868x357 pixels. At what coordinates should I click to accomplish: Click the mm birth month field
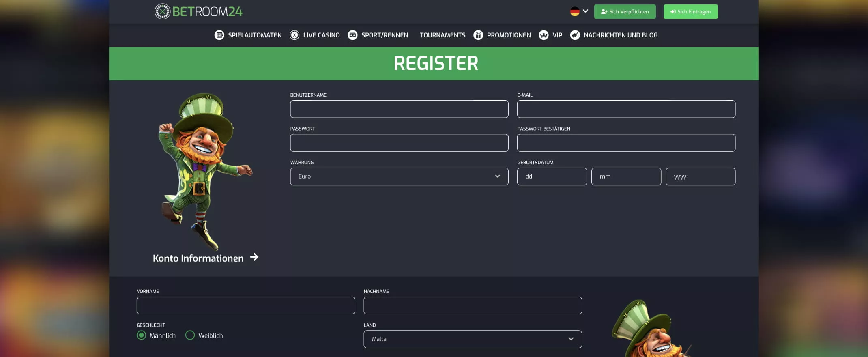pos(626,176)
